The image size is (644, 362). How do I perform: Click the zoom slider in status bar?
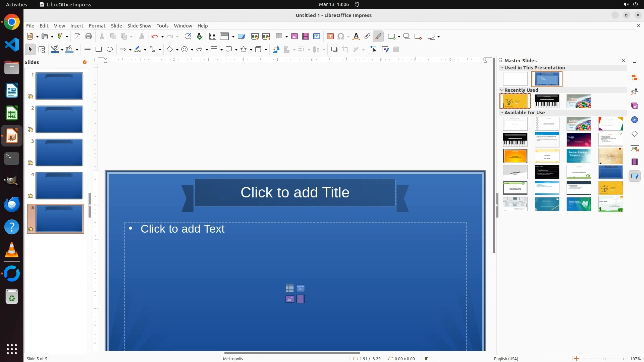click(604, 359)
